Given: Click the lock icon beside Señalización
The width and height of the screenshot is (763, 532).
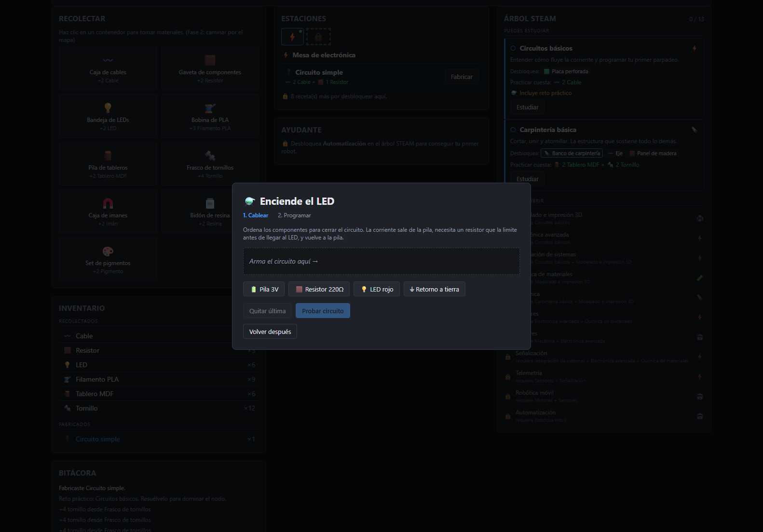Looking at the screenshot, I should click(508, 357).
